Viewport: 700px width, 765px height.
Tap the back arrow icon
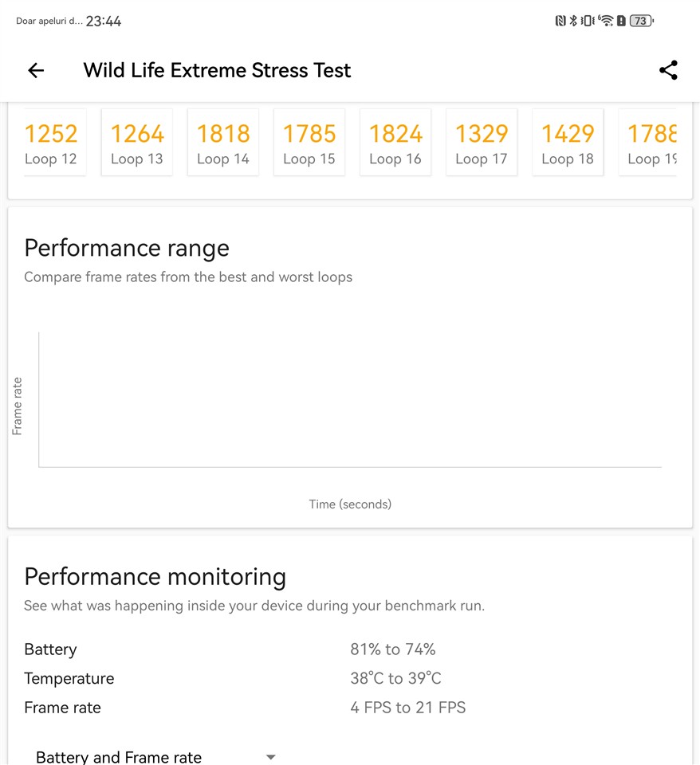coord(36,70)
